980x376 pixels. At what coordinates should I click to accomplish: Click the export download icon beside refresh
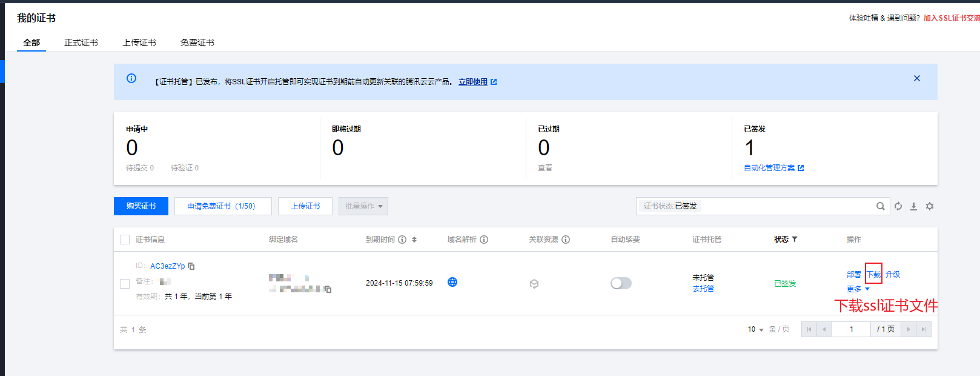[913, 206]
